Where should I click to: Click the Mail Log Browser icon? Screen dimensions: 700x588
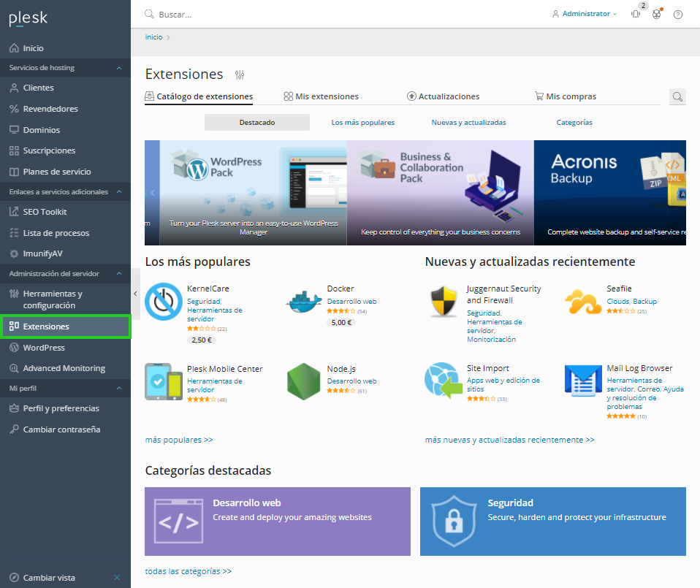point(583,381)
